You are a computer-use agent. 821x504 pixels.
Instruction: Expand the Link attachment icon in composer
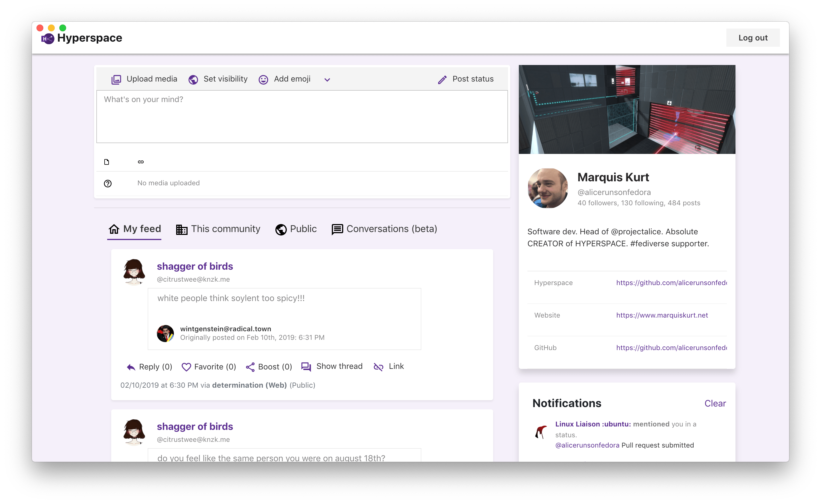pyautogui.click(x=141, y=161)
